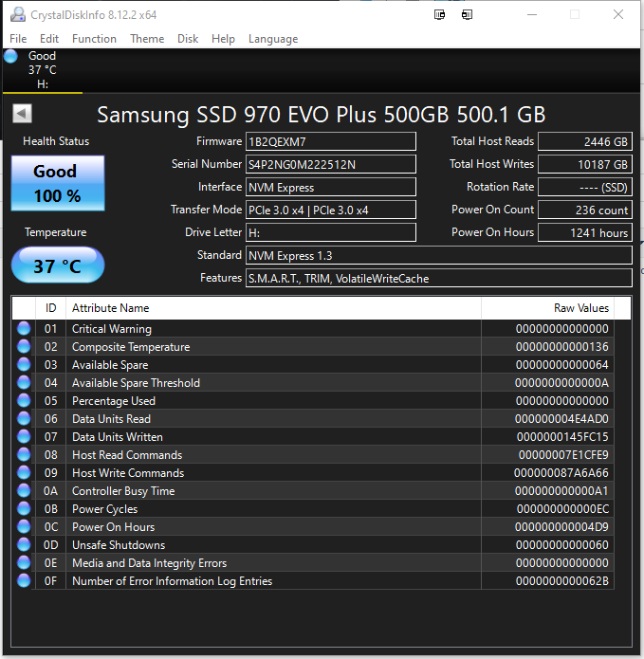Select the Good 37 °C H: disk tab

coord(43,70)
